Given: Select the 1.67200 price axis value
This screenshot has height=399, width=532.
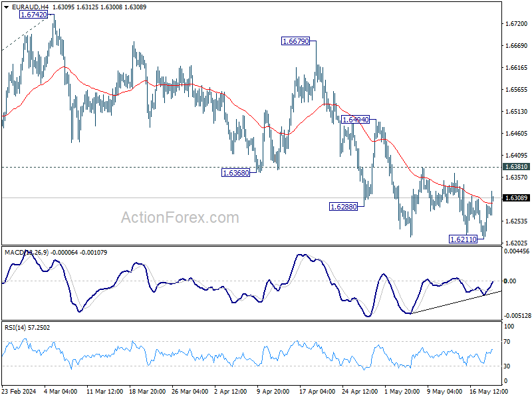Looking at the screenshot, I should click(x=517, y=23).
